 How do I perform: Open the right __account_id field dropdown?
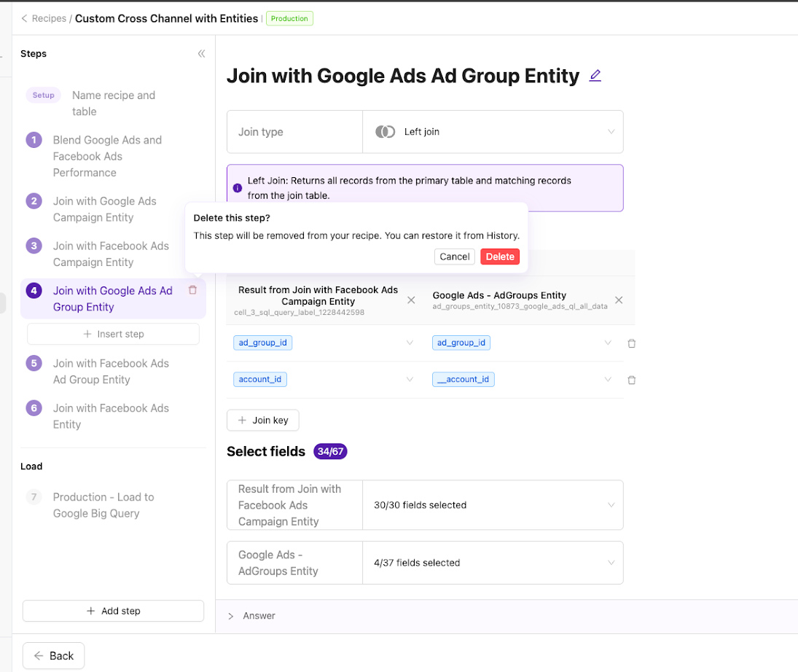point(607,379)
